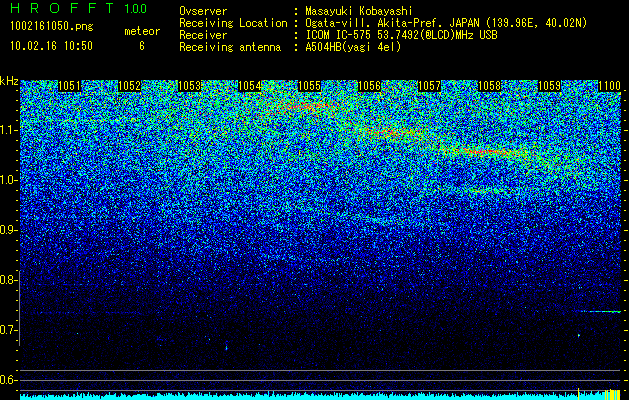Click the Ogata-vill. Akita-Pref. JAPAN location text
The height and width of the screenshot is (400, 629).
click(446, 23)
